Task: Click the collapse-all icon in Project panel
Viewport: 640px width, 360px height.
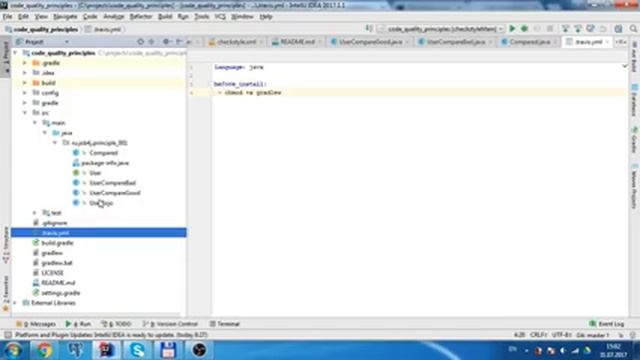Action: [x=151, y=42]
